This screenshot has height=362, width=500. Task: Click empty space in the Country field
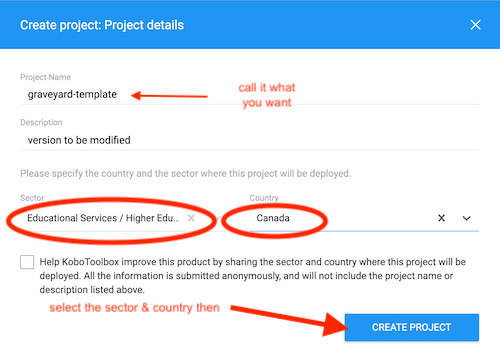(x=363, y=218)
